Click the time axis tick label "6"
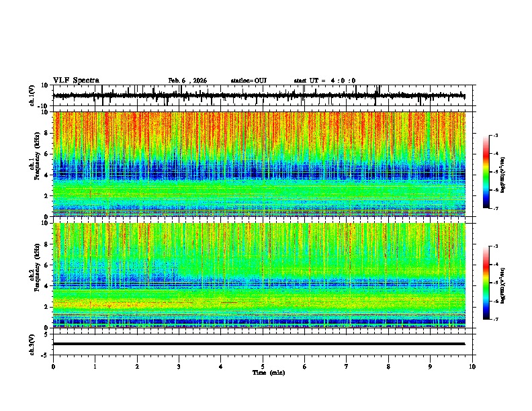The width and height of the screenshot is (532, 411). coord(305,367)
